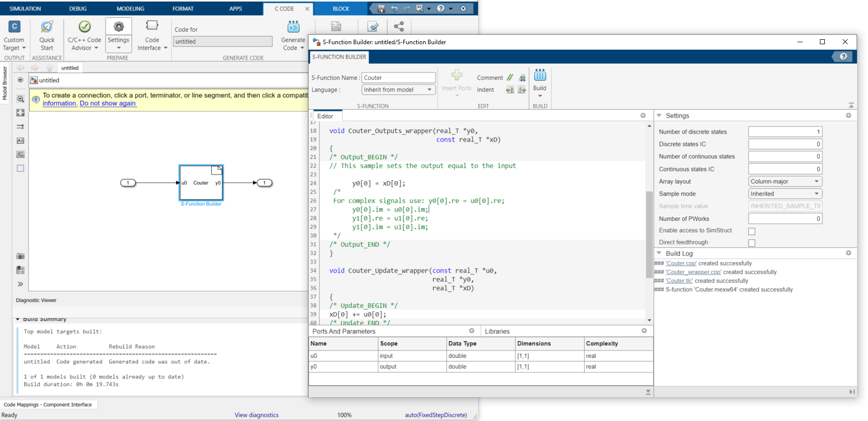
Task: Collapse the Build Summary section in Diagnostic Viewer
Action: (18, 319)
